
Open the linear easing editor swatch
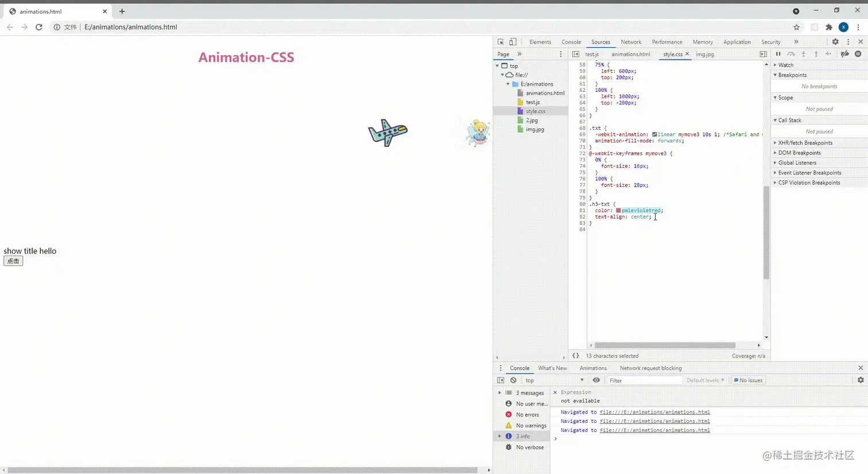coord(654,134)
